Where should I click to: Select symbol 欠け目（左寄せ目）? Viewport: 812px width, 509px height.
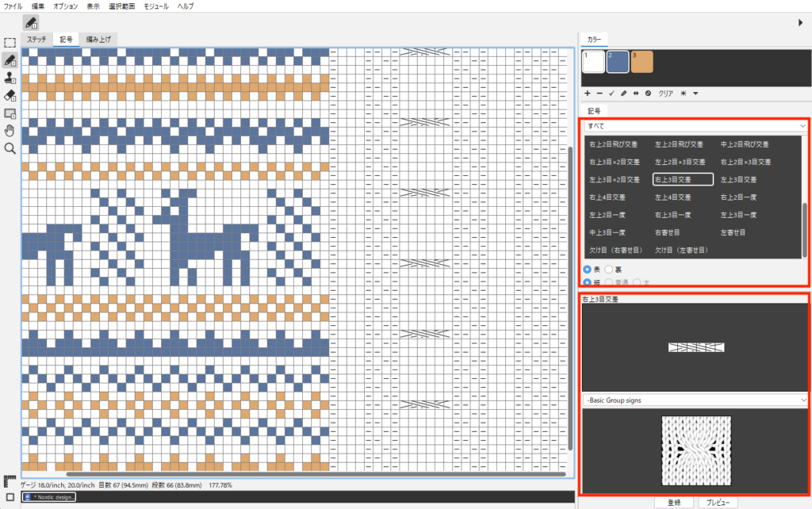click(681, 250)
